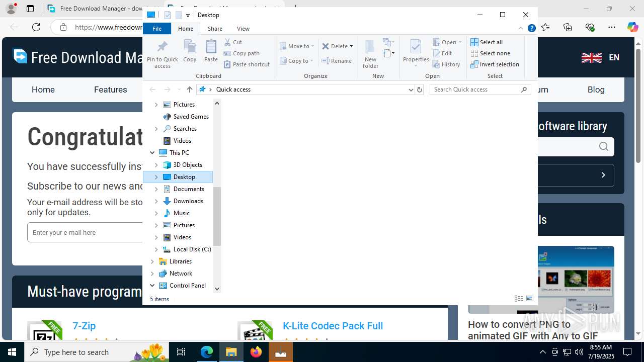The height and width of the screenshot is (362, 644).
Task: Open the Delete dropdown arrow
Action: [x=351, y=46]
